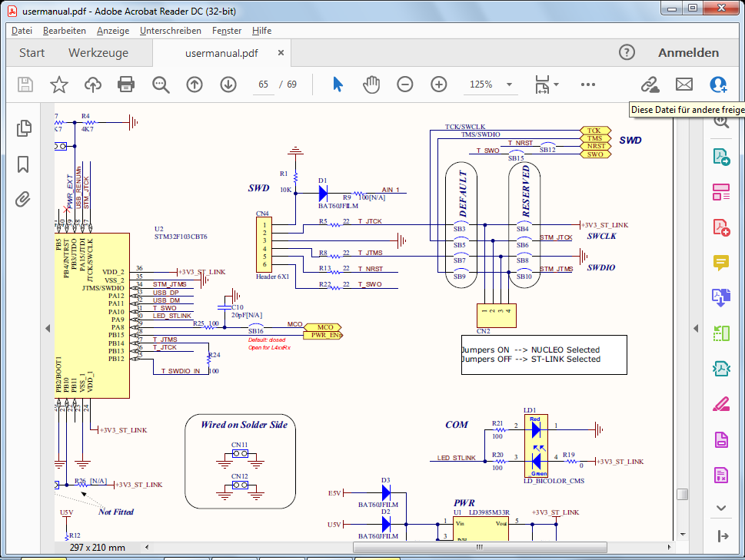Click horizontal scrollbar left arrow
Viewport: 745px width, 560px height.
[x=147, y=547]
